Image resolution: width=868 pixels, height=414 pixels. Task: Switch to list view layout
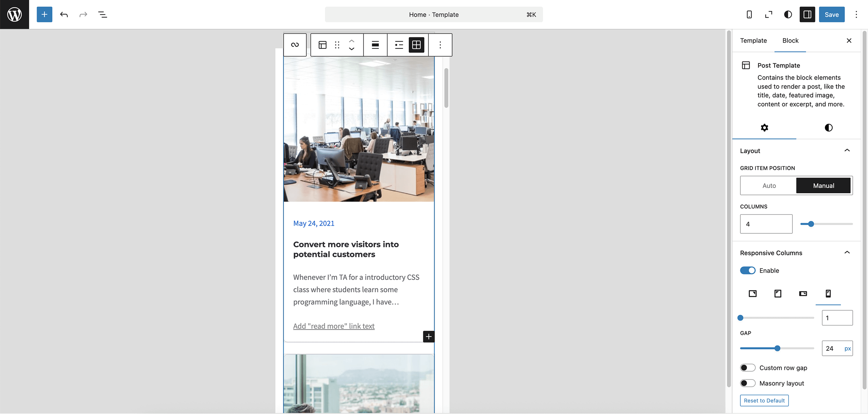point(399,45)
